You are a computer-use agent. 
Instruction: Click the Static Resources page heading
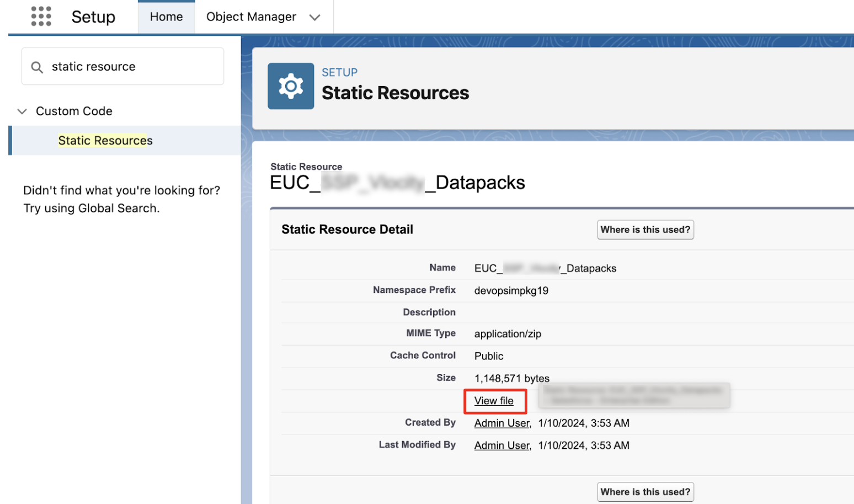395,93
